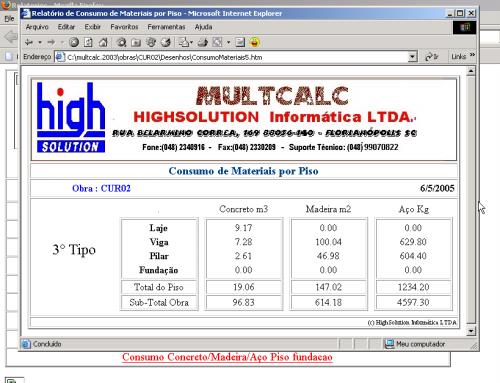
Task: Click the scrollbar down arrow
Action: (471, 331)
